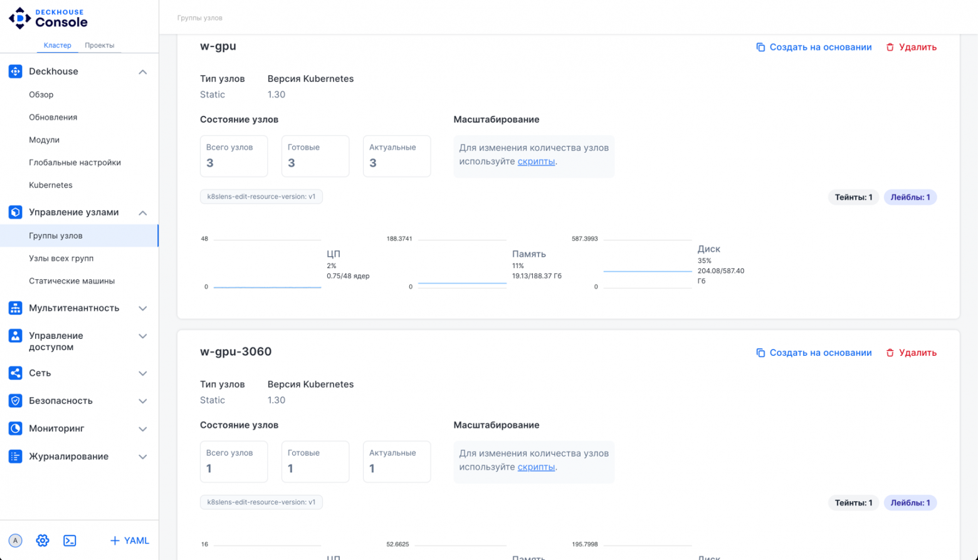
Task: Follow скрипты link in w-gpu card
Action: tap(536, 162)
